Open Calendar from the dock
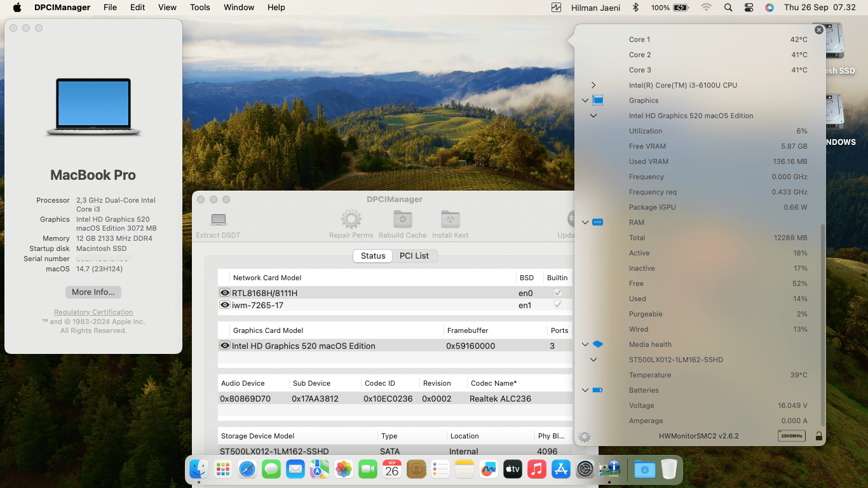Viewport: 868px width, 488px height. tap(392, 470)
